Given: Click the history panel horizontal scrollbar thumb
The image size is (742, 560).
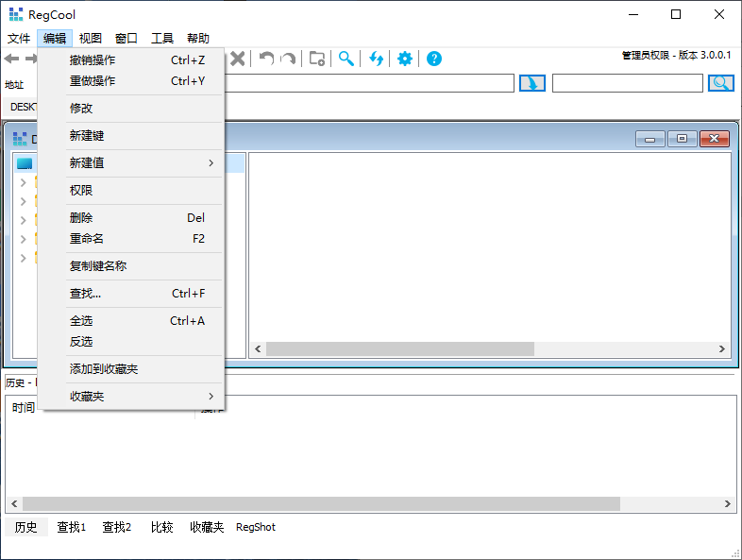Looking at the screenshot, I should 321,503.
